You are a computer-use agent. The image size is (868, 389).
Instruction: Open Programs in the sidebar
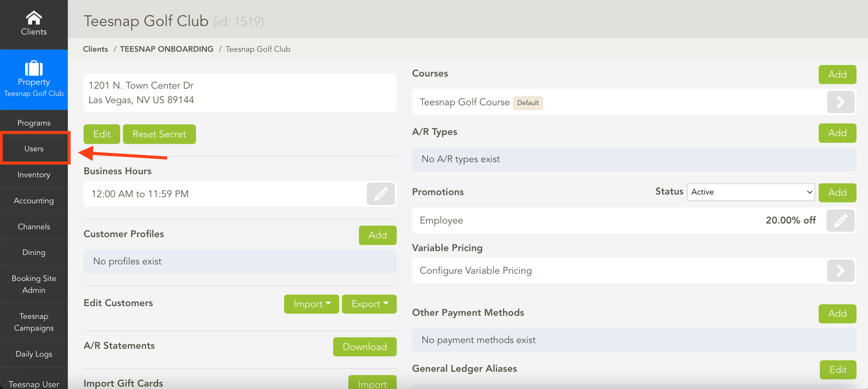point(34,123)
